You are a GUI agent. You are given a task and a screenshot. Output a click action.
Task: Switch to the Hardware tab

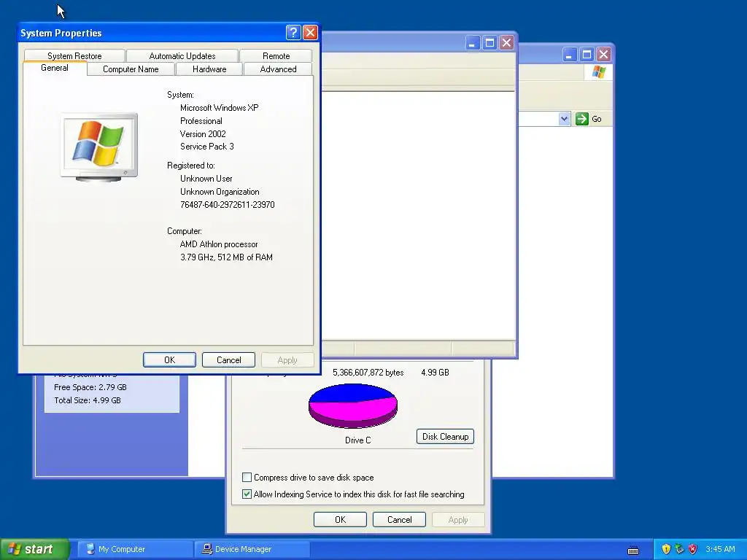pos(209,69)
